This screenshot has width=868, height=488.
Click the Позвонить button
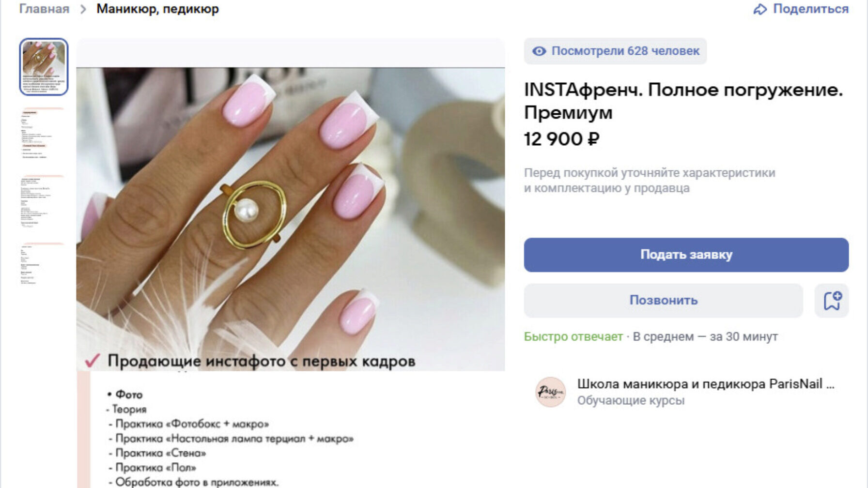(663, 301)
